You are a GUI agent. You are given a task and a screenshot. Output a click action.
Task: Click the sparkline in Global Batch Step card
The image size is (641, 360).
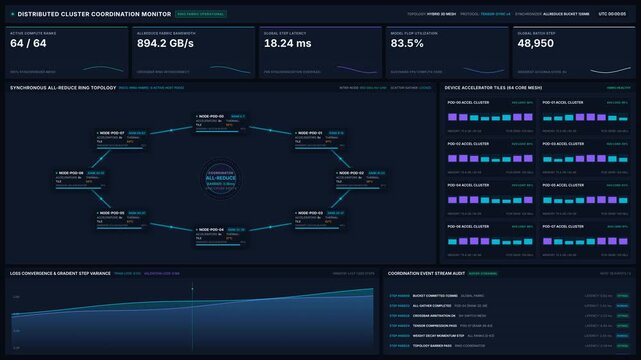610,70
